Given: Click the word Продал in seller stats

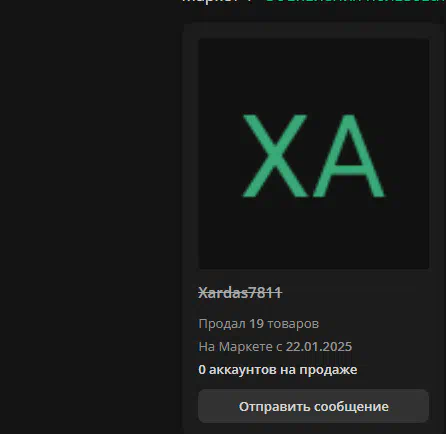Looking at the screenshot, I should pos(222,324).
